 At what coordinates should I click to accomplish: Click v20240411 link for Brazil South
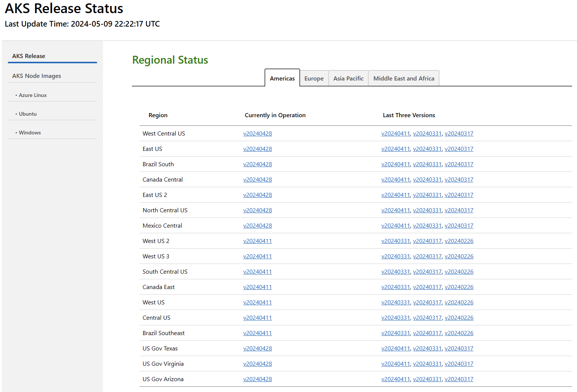tap(396, 164)
